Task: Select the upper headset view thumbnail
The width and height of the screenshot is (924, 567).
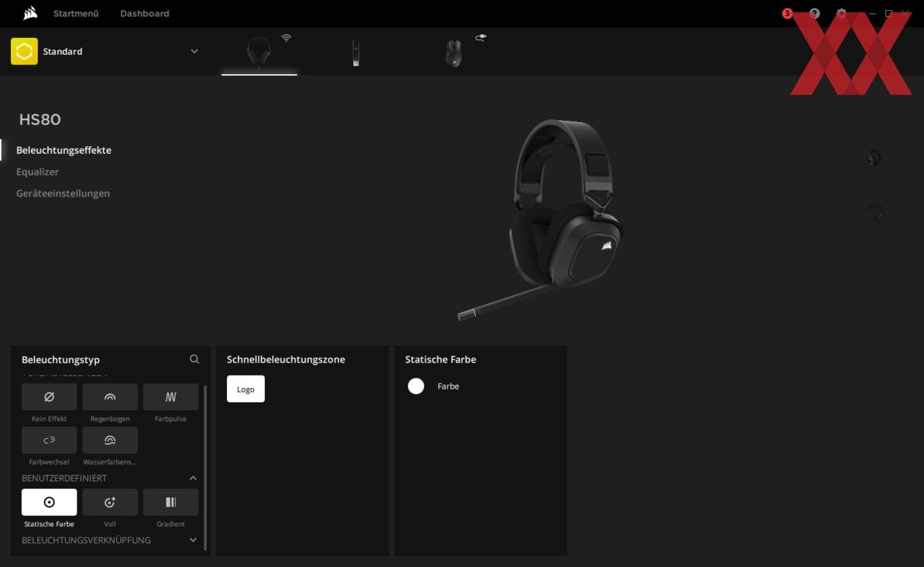Action: pyautogui.click(x=875, y=158)
